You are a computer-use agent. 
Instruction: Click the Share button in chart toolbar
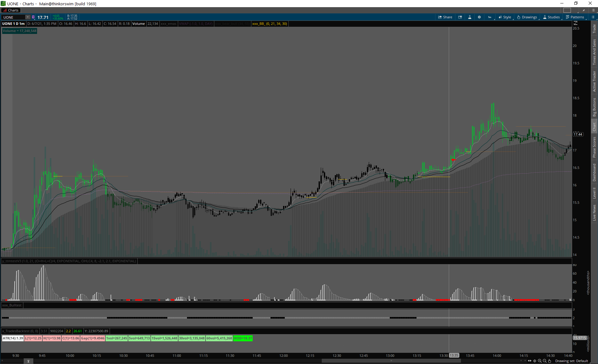[445, 17]
